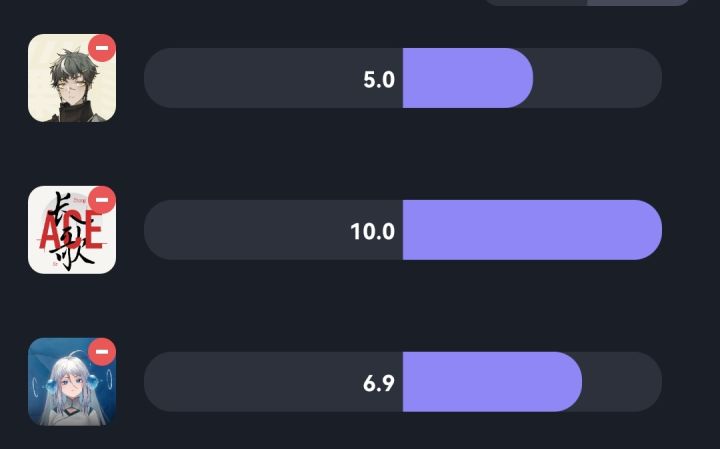This screenshot has height=449, width=720.
Task: Click the purple fill of the 6.9 slider
Action: (x=490, y=382)
